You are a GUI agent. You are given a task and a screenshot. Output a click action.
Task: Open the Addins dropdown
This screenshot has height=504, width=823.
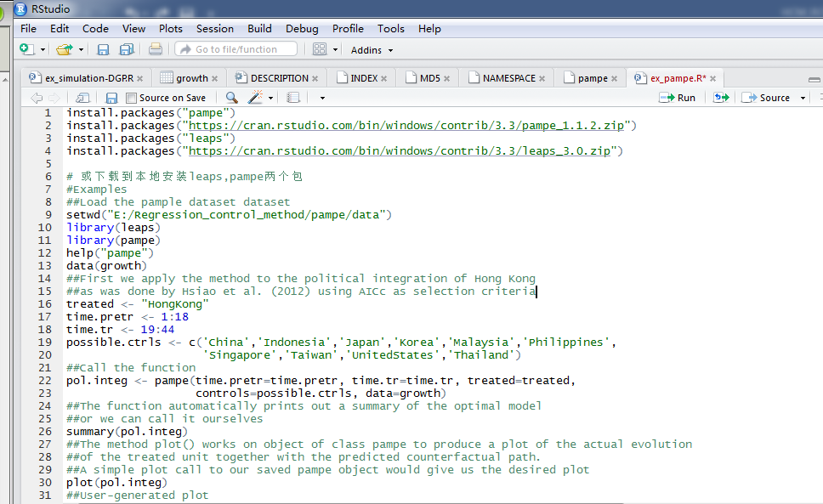pos(372,50)
